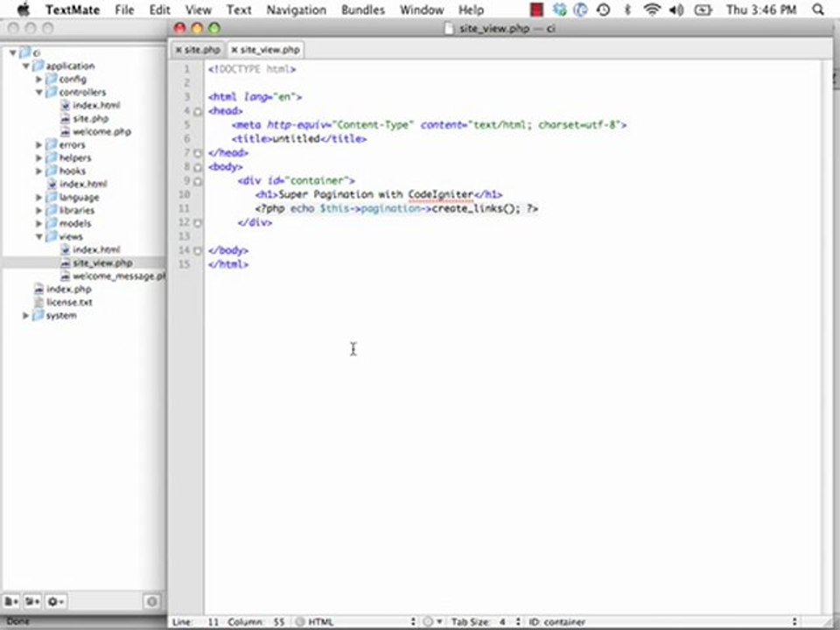Open the Navigation menu
840x630 pixels.
297,10
